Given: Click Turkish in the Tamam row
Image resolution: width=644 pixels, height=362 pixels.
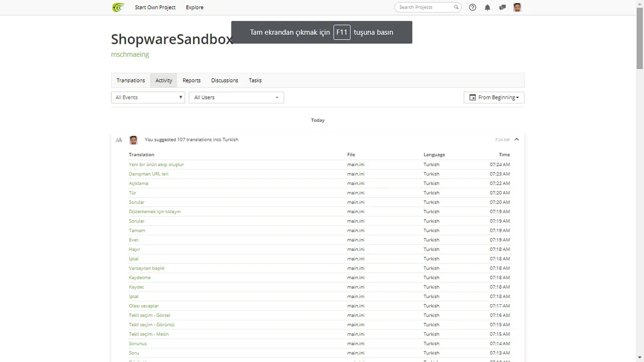Looking at the screenshot, I should point(431,230).
